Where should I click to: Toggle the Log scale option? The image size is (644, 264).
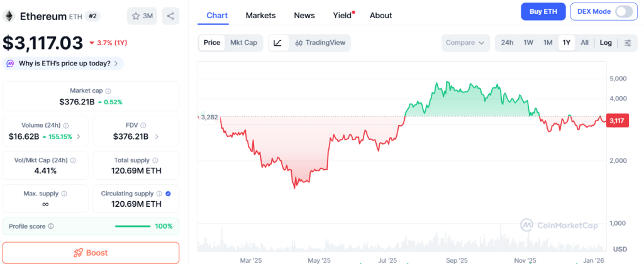tap(606, 43)
